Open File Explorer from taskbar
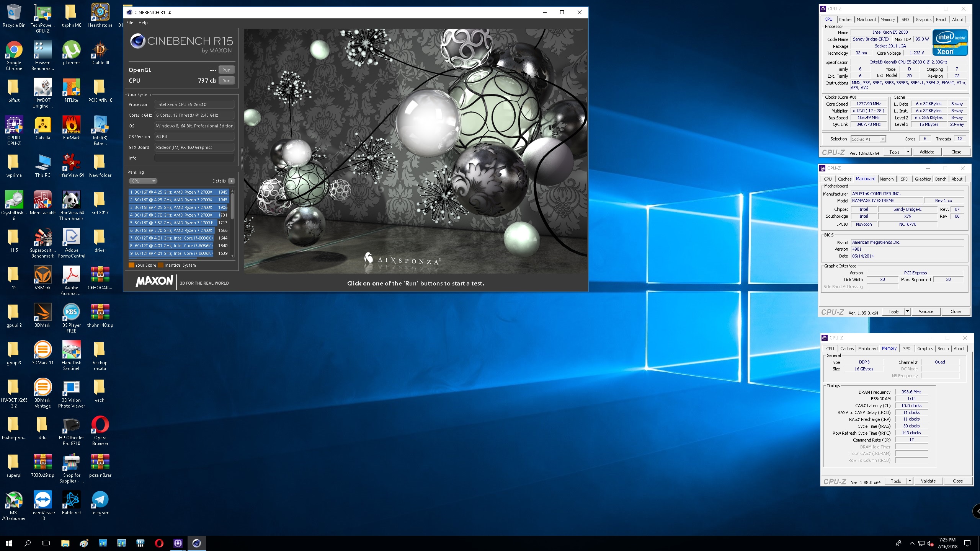Screen dimensions: 980x551 [x=65, y=543]
